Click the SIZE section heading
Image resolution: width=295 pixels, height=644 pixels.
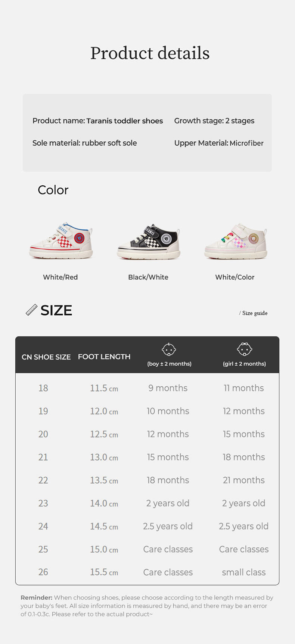(56, 310)
